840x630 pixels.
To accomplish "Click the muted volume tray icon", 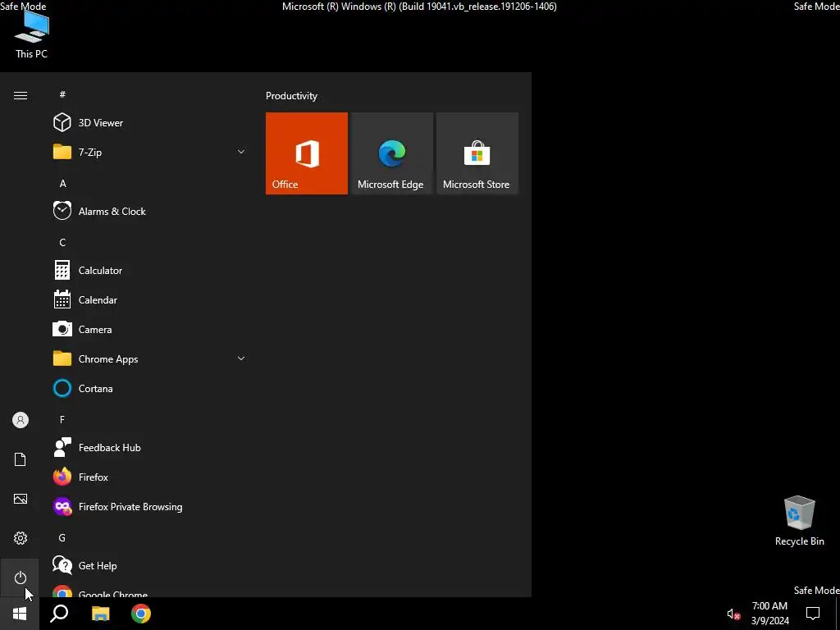I will click(733, 614).
